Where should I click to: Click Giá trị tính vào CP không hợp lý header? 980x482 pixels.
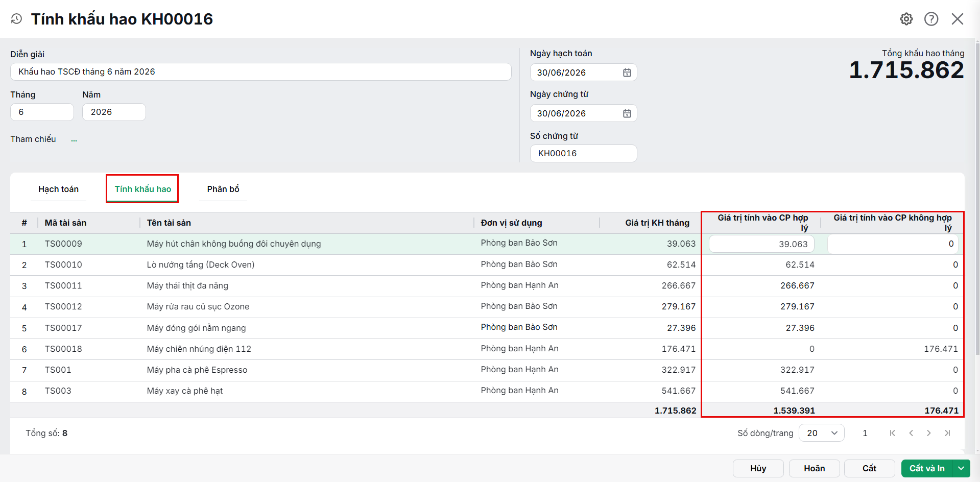coord(893,223)
